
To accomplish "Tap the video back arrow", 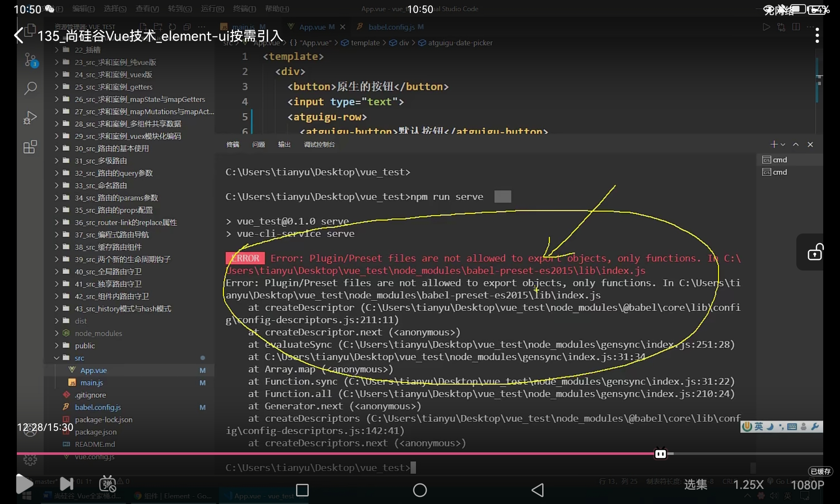I will [x=19, y=36].
